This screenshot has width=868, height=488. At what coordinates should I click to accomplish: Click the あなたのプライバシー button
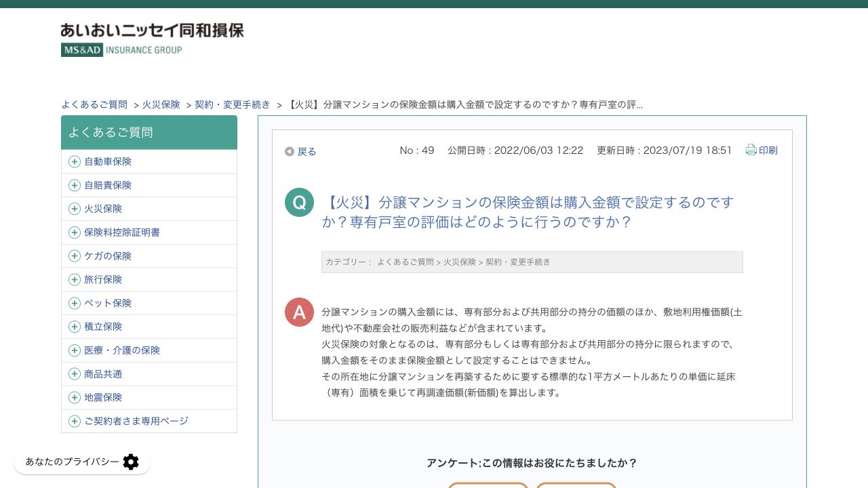coord(82,462)
